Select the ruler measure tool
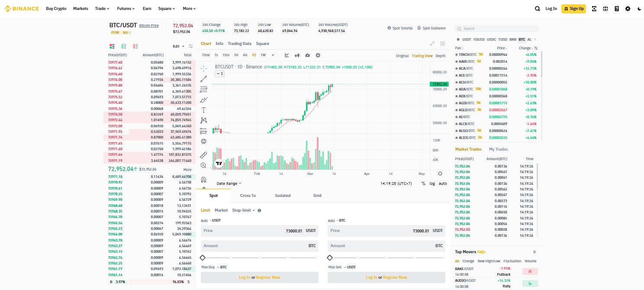644x290 pixels. tap(203, 155)
